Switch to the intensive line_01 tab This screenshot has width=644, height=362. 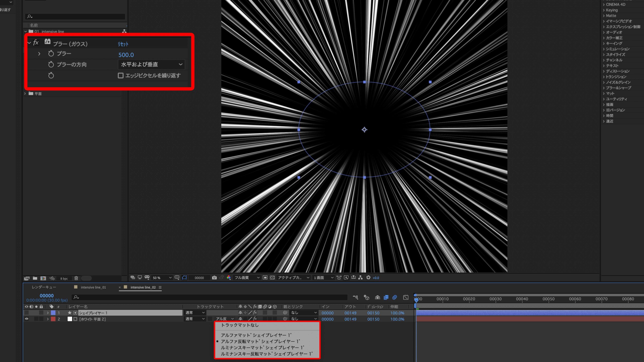93,287
